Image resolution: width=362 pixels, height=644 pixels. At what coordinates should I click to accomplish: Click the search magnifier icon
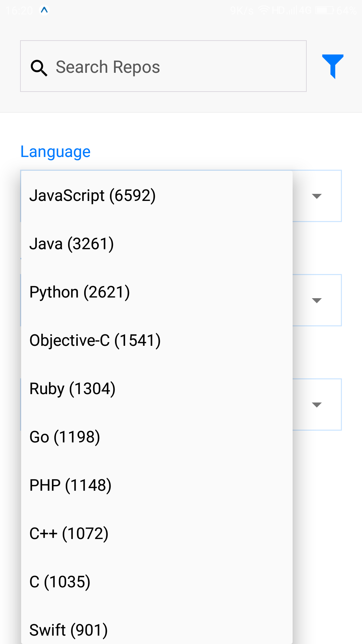coord(39,68)
